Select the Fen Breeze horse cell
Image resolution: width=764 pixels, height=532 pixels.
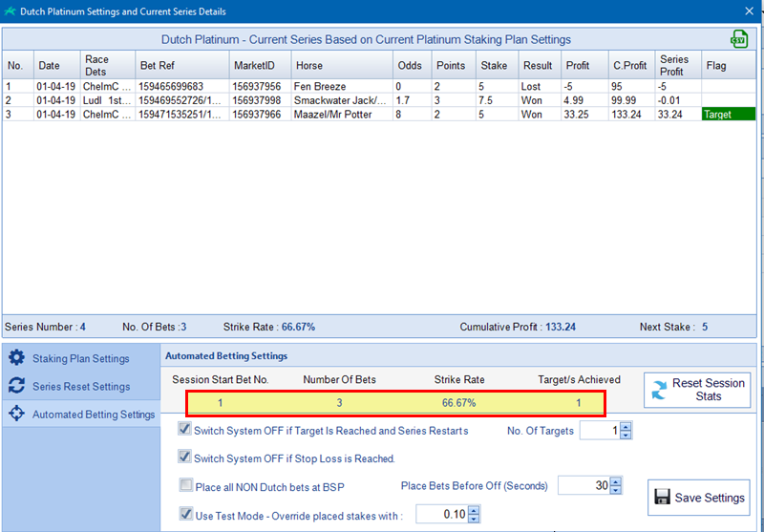click(x=342, y=86)
